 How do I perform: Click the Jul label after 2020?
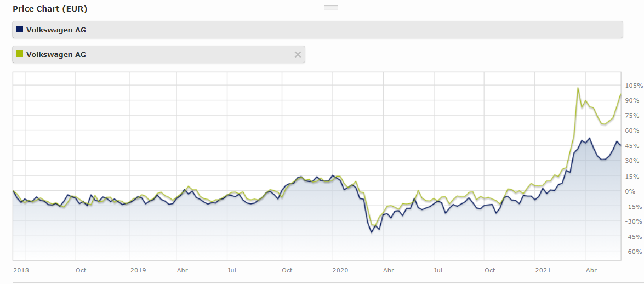click(438, 270)
